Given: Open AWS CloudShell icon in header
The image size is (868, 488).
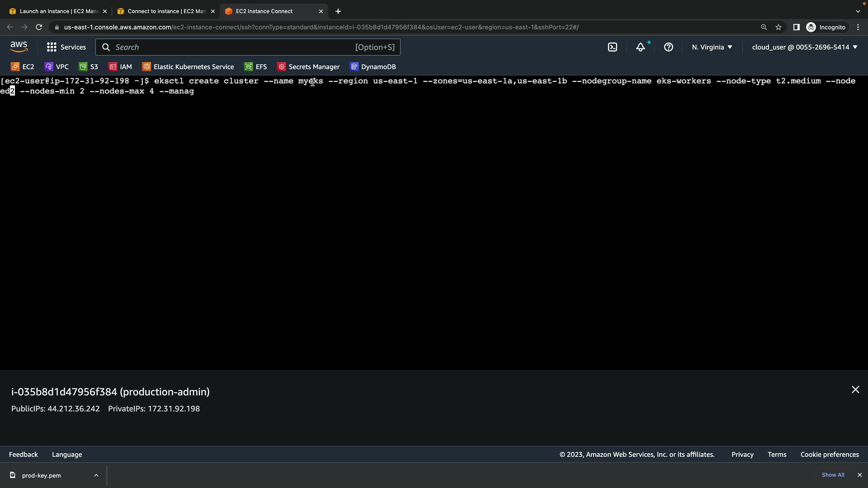Looking at the screenshot, I should click(613, 47).
